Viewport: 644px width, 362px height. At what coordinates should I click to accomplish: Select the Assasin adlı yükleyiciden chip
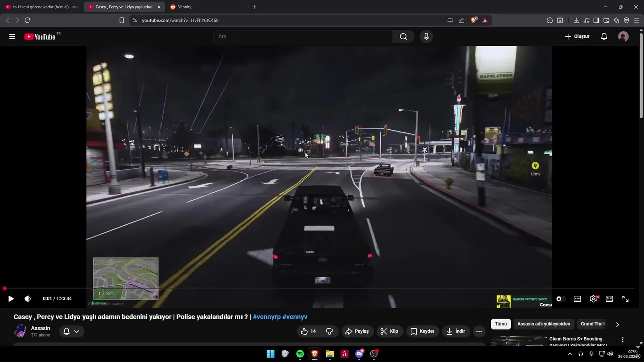[543, 324]
